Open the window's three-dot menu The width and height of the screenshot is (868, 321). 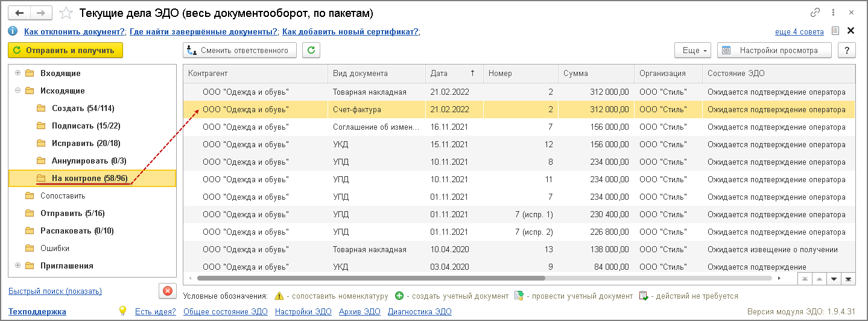tap(834, 13)
